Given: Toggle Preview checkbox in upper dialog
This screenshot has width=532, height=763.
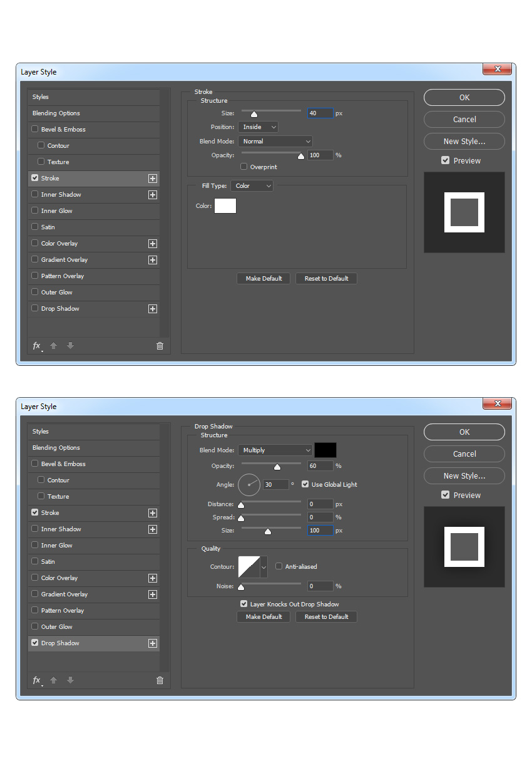Looking at the screenshot, I should coord(445,160).
